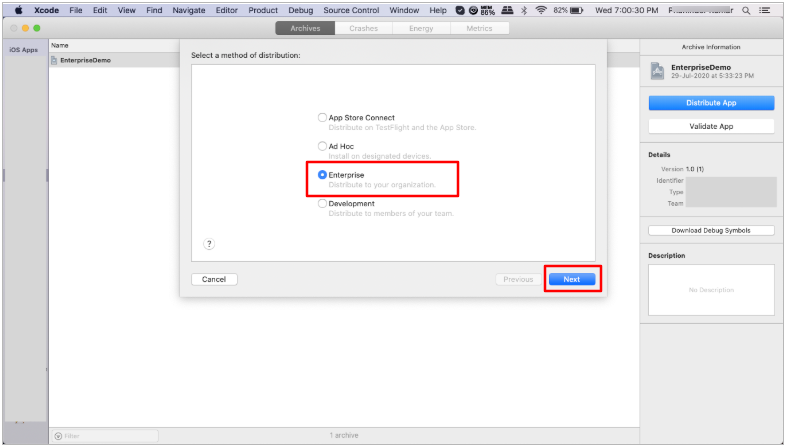
Task: Click the Next button
Action: click(571, 279)
